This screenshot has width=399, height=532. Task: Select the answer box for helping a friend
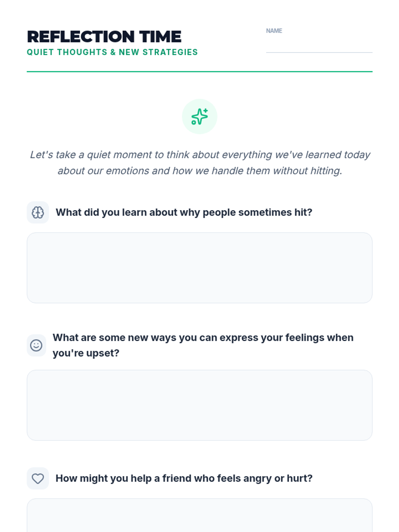tap(199, 516)
